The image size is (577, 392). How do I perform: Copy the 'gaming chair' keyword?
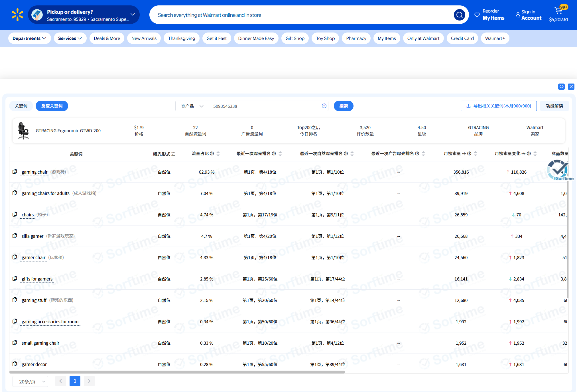click(15, 172)
